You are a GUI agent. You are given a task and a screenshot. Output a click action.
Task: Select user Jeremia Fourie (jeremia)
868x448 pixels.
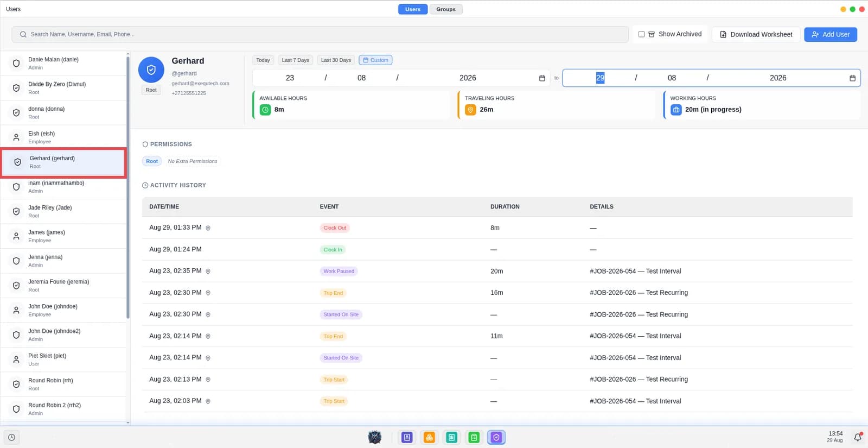(63, 286)
